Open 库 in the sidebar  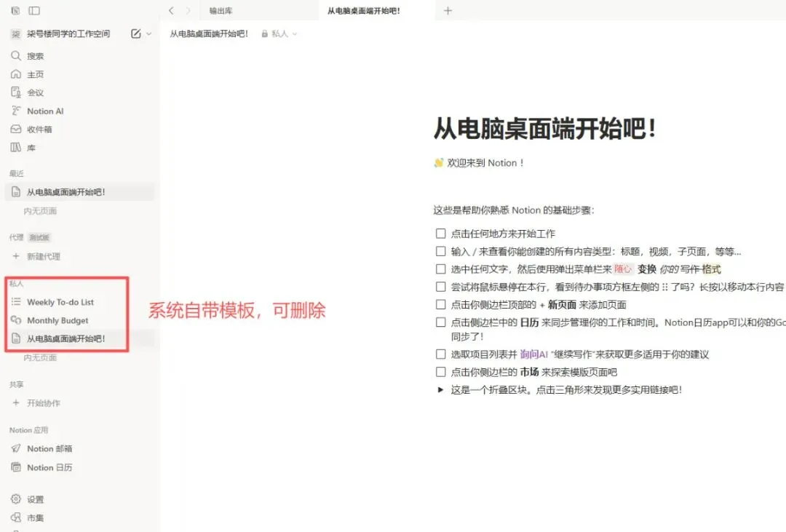(80, 148)
